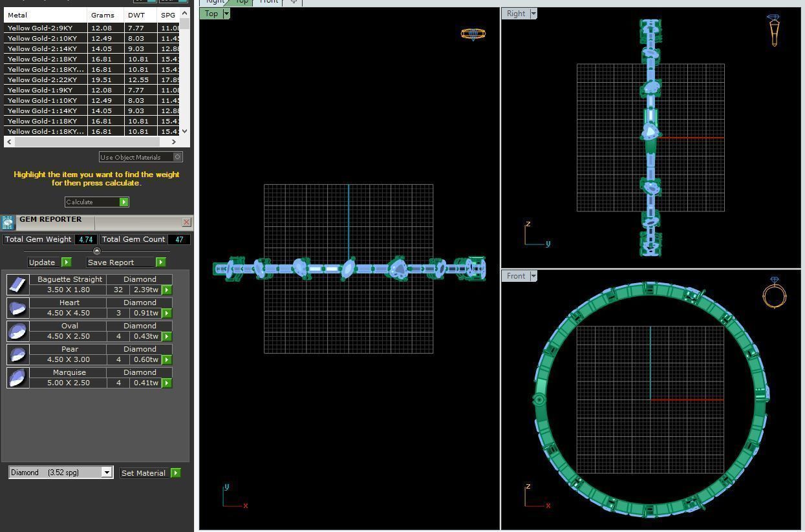
Task: Toggle the Use Object Materials option
Action: pyautogui.click(x=140, y=157)
